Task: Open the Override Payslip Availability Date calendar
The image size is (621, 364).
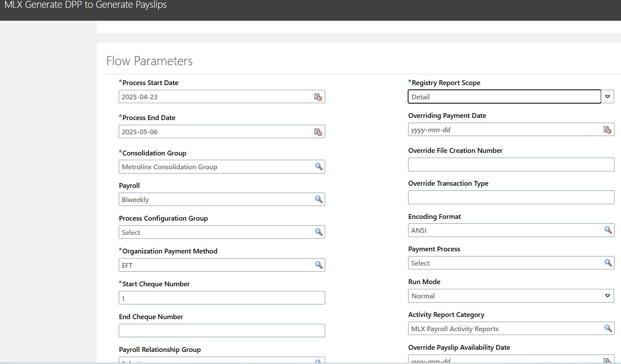Action: [608, 359]
